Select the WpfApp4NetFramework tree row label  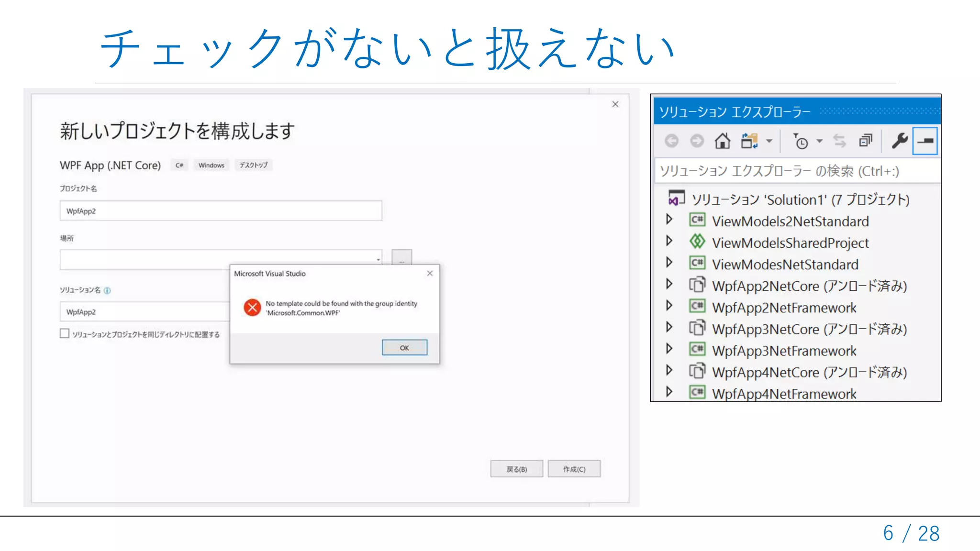(784, 394)
